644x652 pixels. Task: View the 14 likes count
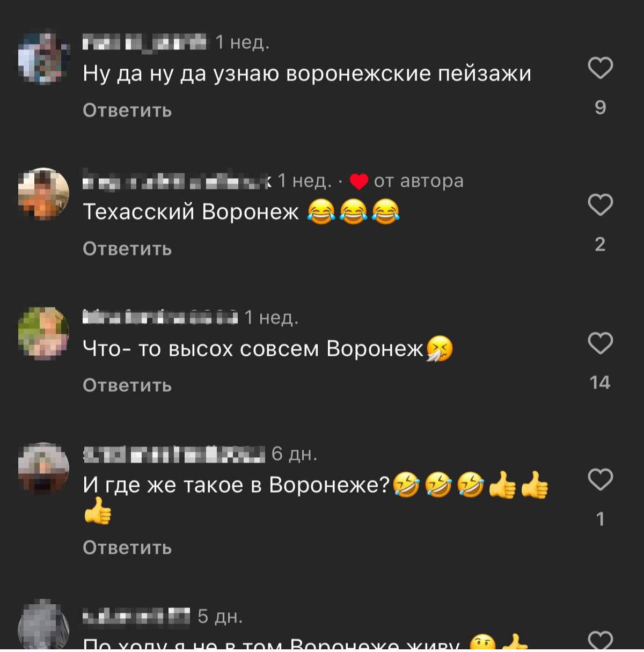click(x=600, y=383)
